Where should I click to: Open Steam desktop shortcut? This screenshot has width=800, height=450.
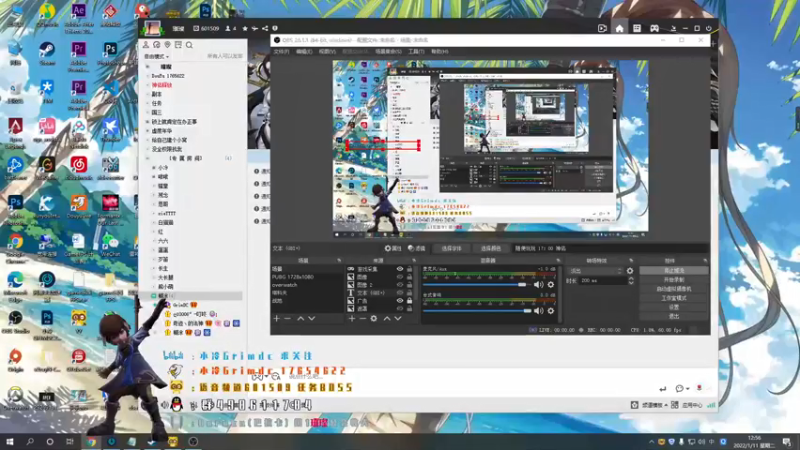click(x=47, y=54)
